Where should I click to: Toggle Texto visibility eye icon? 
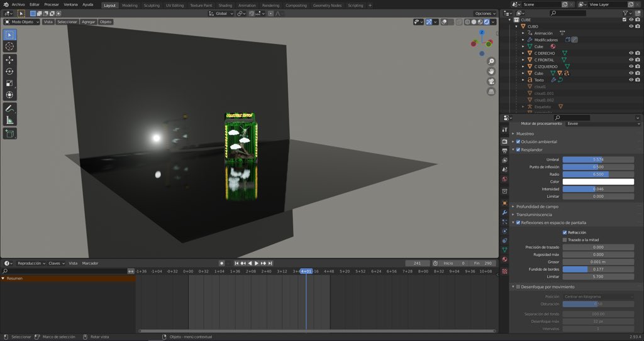631,80
